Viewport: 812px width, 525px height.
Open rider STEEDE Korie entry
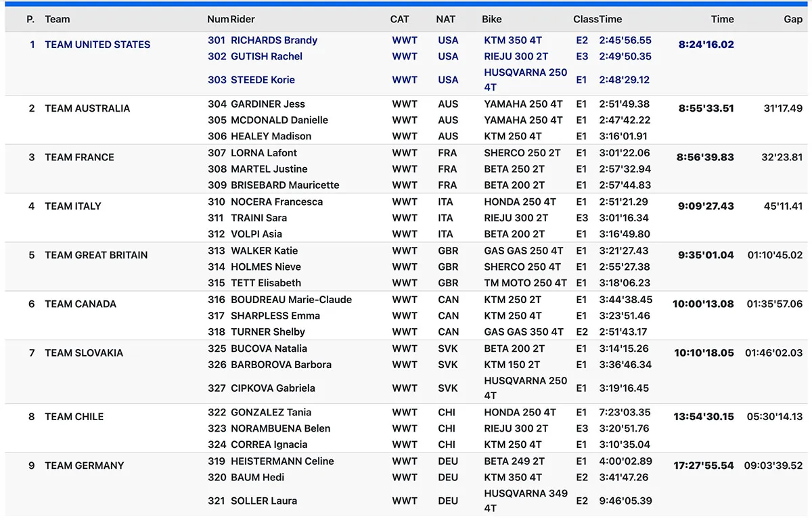click(x=263, y=80)
